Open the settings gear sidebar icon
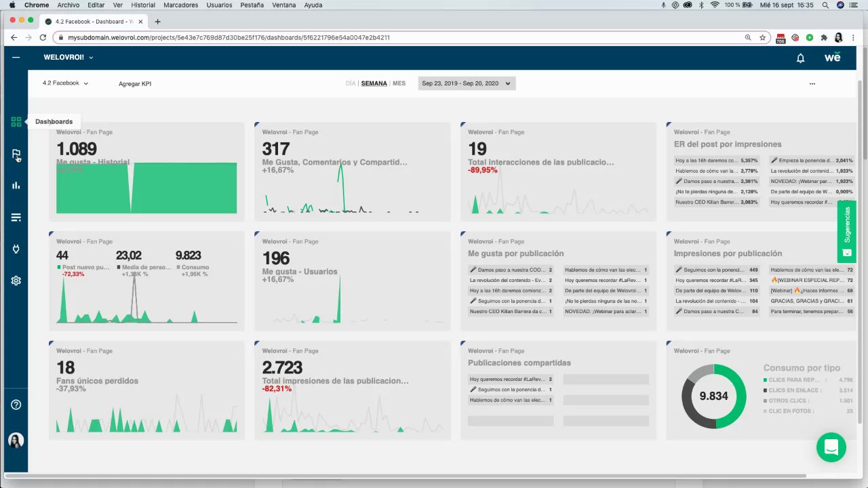The image size is (868, 488). click(x=16, y=281)
